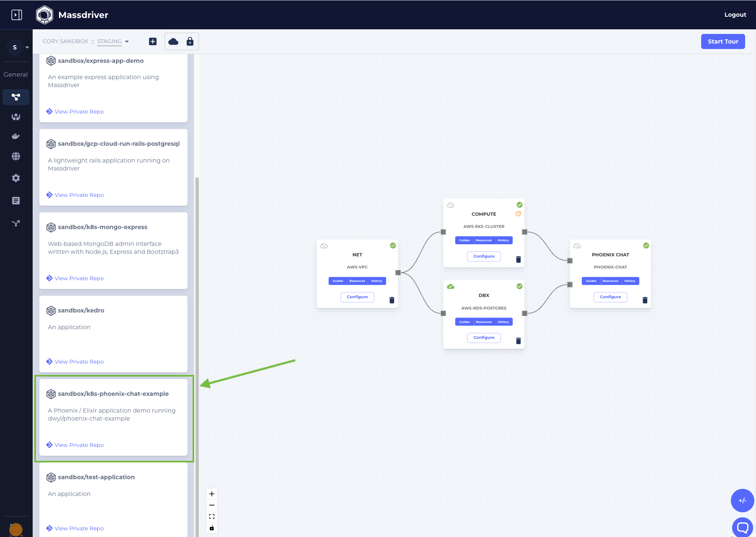Image resolution: width=756 pixels, height=537 pixels.
Task: View Private Repo for test-application
Action: coord(75,529)
